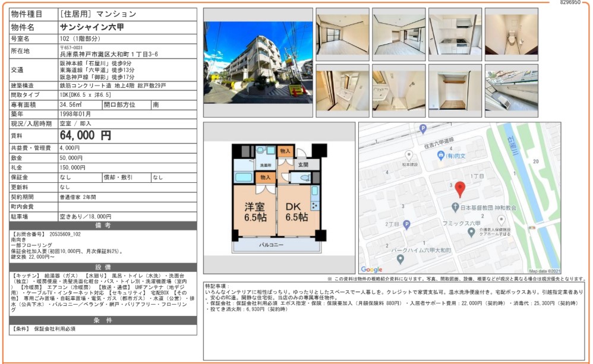Select the 松本建設 map marker
This screenshot has height=364, width=593.
408,155
